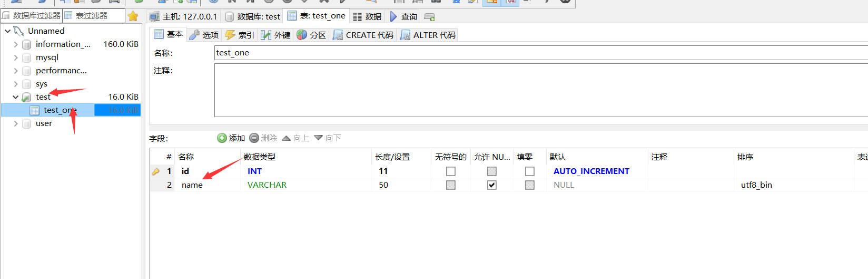Click the 名称 field containing test_one
This screenshot has width=868, height=279.
click(541, 53)
